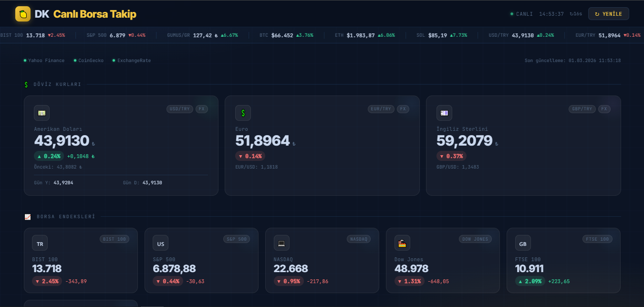Click the laptop icon on NASDAQ card
Viewport: 644px width, 307px height.
pyautogui.click(x=281, y=243)
